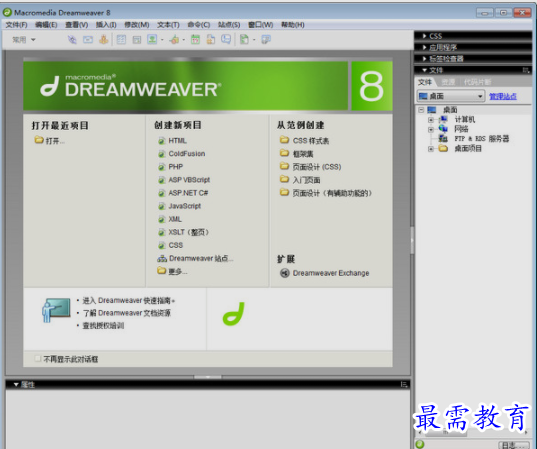
Task: Open the 编辑(E) menu
Action: pos(46,25)
